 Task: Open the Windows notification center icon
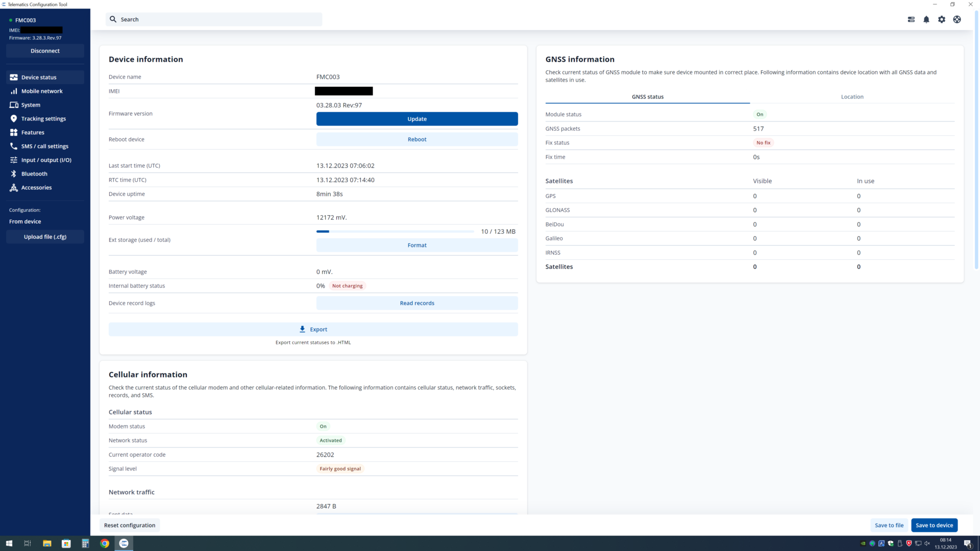click(968, 544)
